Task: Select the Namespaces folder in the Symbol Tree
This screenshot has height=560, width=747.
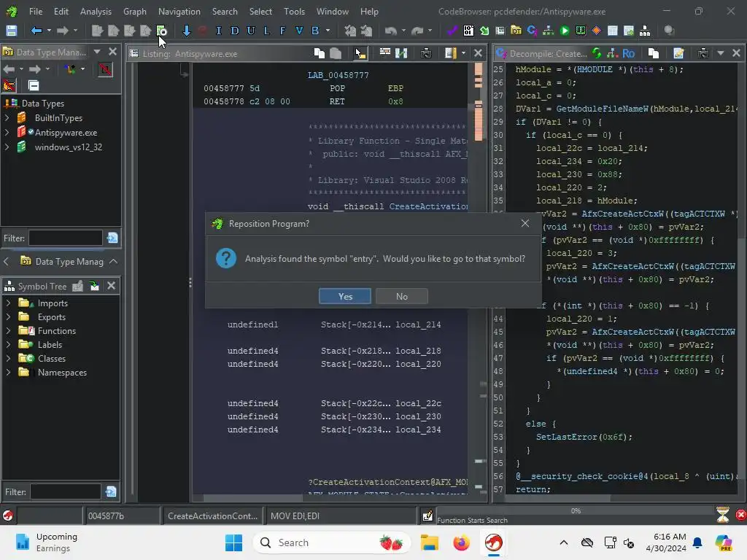Action: pyautogui.click(x=62, y=373)
